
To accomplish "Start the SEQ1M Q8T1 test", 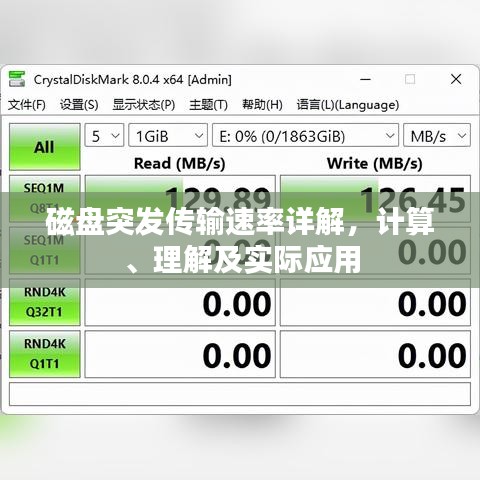I will [x=45, y=198].
